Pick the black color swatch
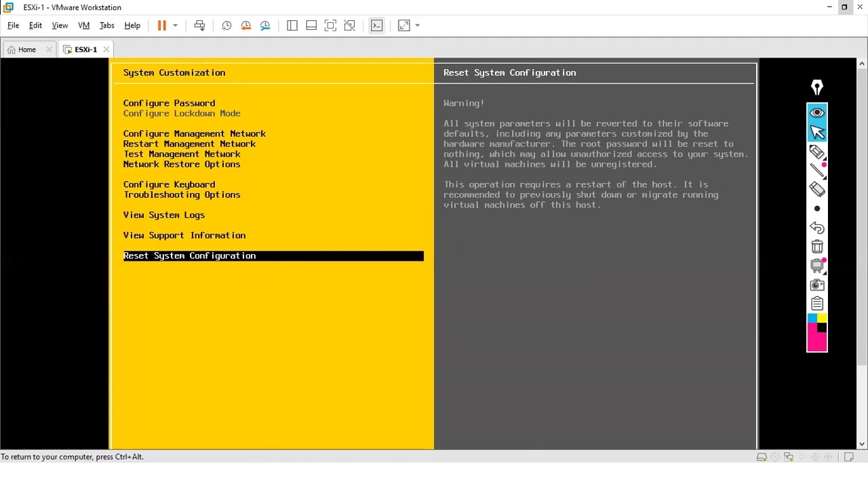This screenshot has height=488, width=868. coord(822,328)
